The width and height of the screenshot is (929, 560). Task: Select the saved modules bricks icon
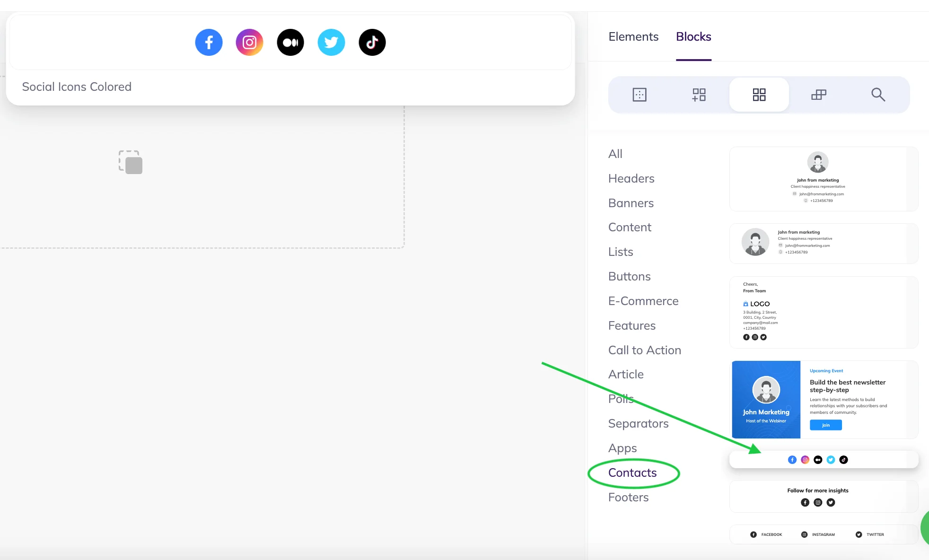click(x=819, y=95)
